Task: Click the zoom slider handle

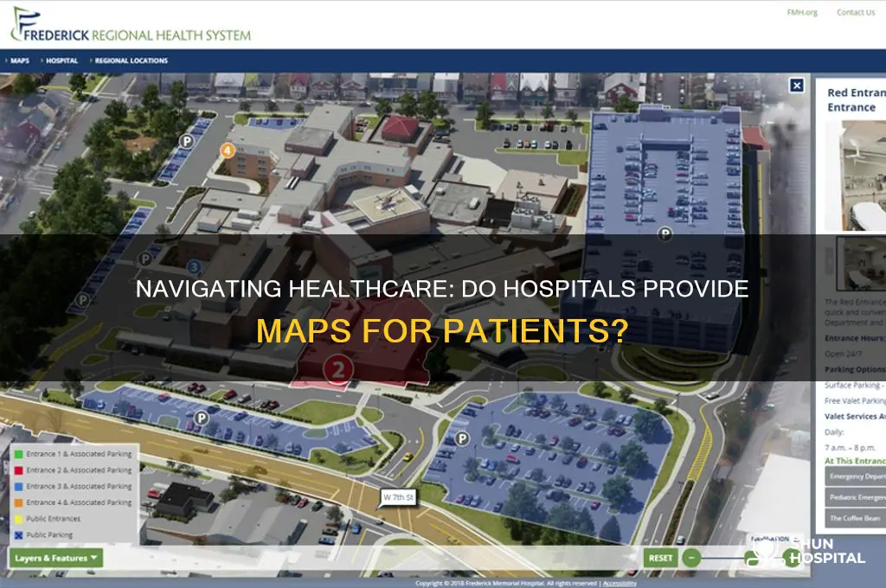Action: click(x=752, y=558)
